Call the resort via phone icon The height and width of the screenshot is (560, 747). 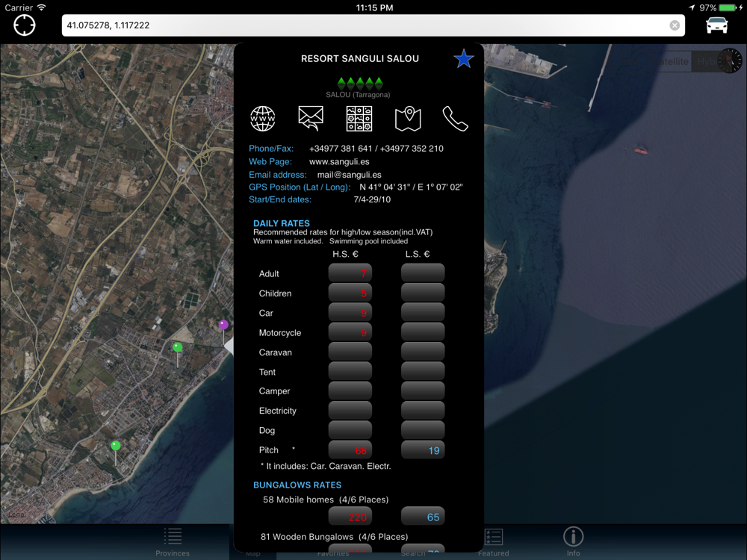pyautogui.click(x=456, y=119)
